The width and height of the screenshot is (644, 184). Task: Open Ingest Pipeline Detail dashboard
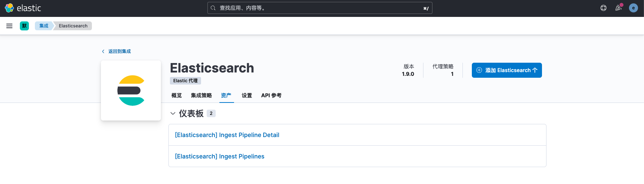(227, 135)
